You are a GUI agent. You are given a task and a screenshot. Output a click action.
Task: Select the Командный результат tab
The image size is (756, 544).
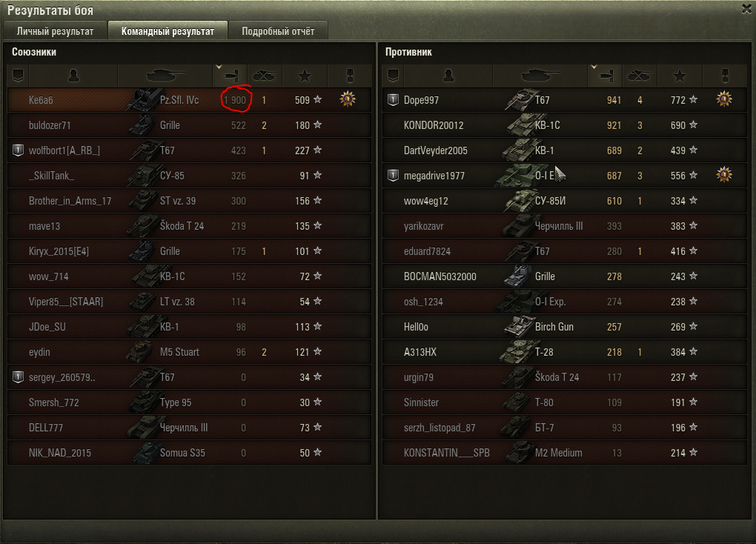(168, 31)
